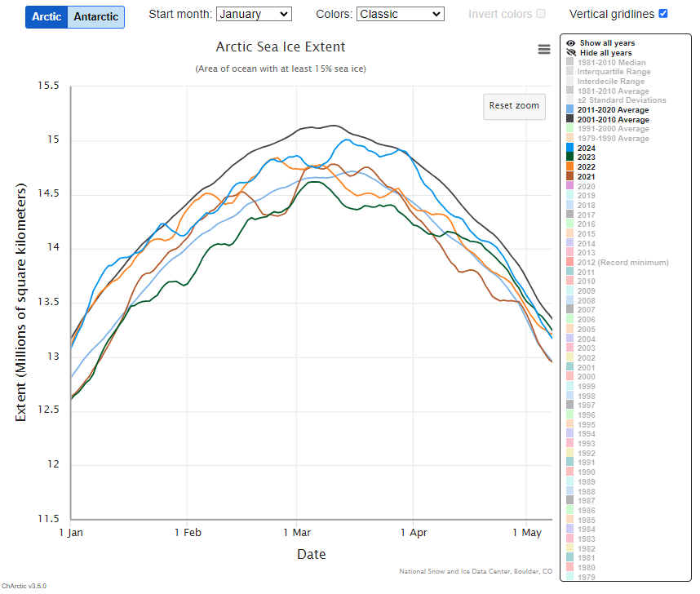
Task: Switch to the Antarctic tab
Action: click(x=95, y=17)
